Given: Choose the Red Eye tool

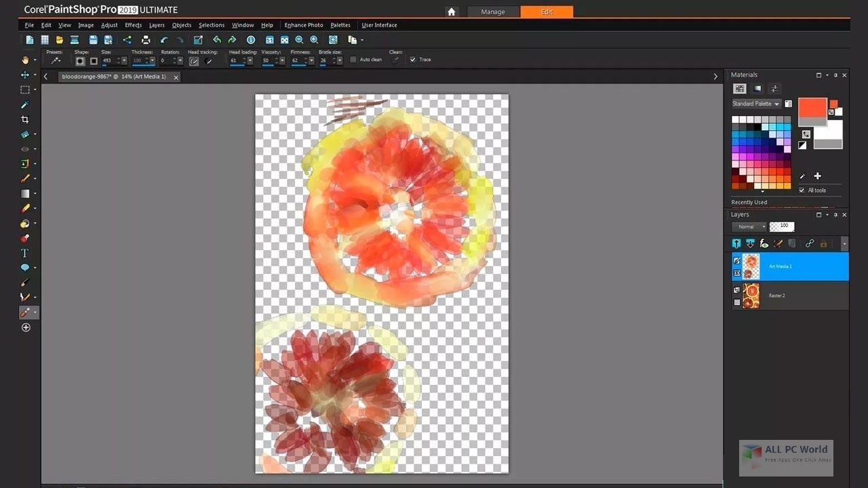Looking at the screenshot, I should click(25, 149).
